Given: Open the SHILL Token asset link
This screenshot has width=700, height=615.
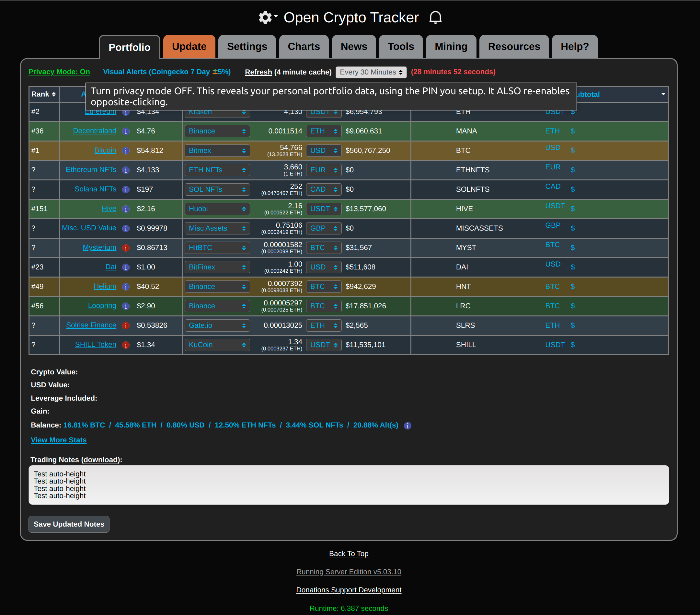Looking at the screenshot, I should [x=96, y=345].
